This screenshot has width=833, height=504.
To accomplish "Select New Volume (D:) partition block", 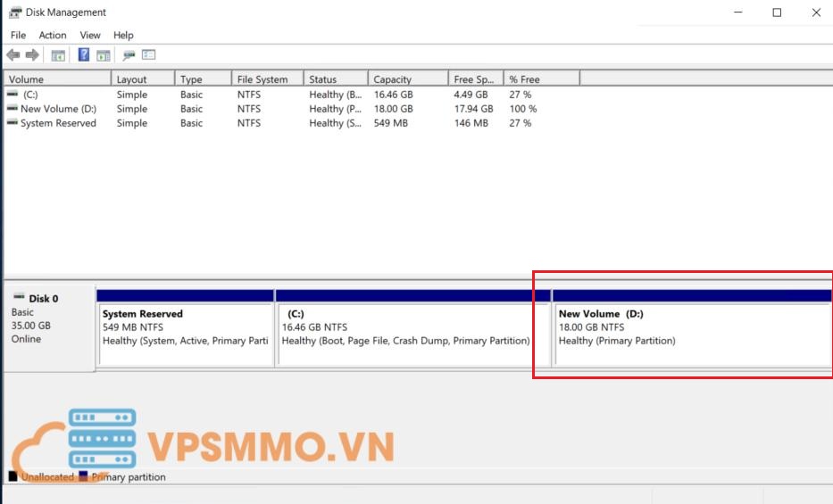I will tap(690, 333).
